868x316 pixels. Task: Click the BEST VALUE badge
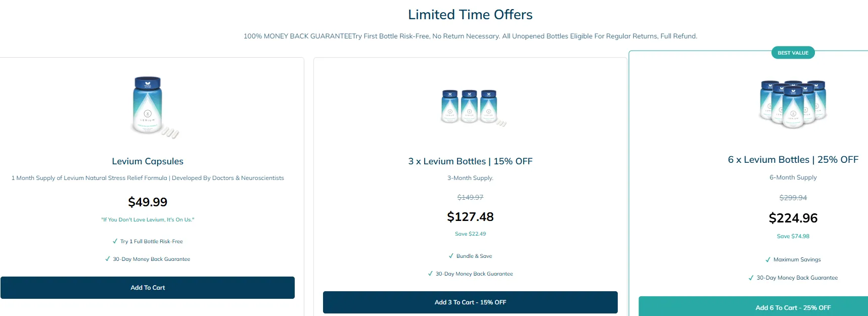point(793,53)
